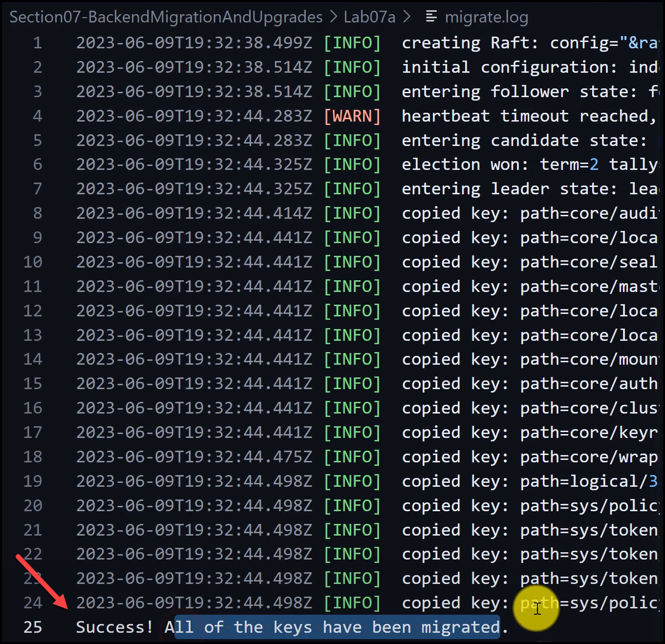This screenshot has height=644, width=665.
Task: Select line number 25 in the gutter
Action: click(x=32, y=627)
